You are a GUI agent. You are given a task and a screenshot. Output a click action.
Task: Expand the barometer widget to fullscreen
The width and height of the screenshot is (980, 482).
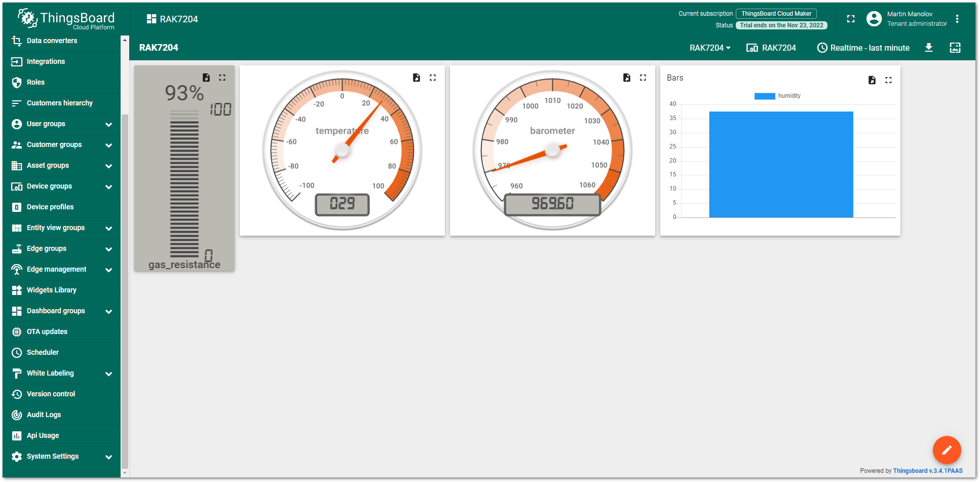(x=643, y=78)
